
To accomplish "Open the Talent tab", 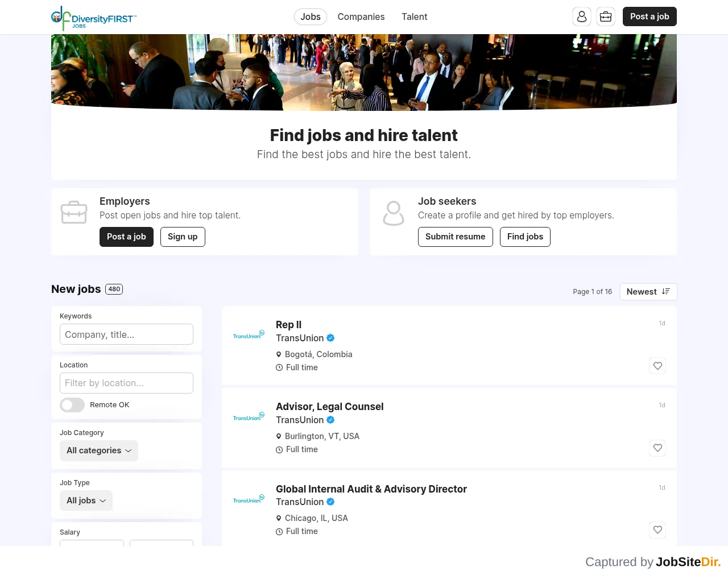I will [x=415, y=16].
